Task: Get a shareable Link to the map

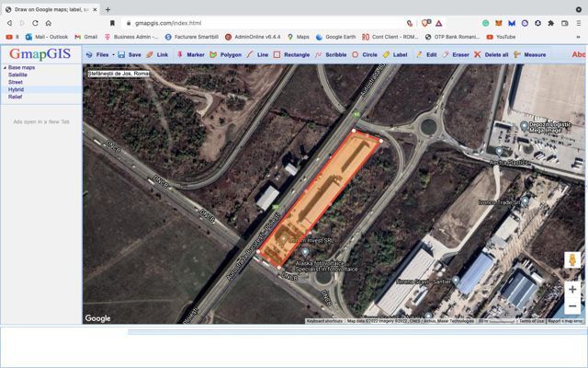Action: (x=157, y=55)
